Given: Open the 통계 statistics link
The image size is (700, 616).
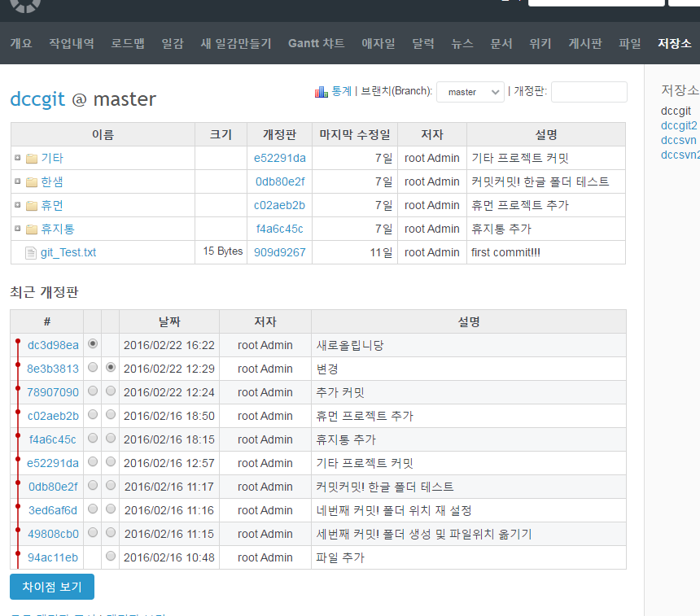Looking at the screenshot, I should (x=341, y=91).
